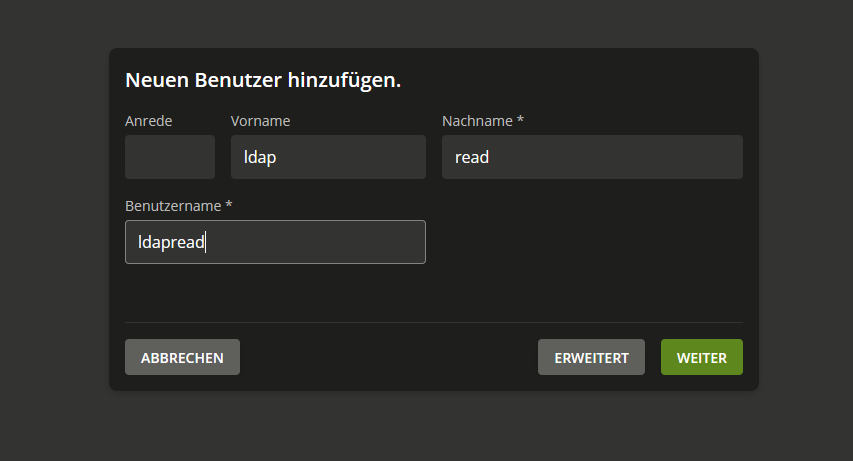Click the Benutzername label text
853x461 pixels.
[x=173, y=206]
